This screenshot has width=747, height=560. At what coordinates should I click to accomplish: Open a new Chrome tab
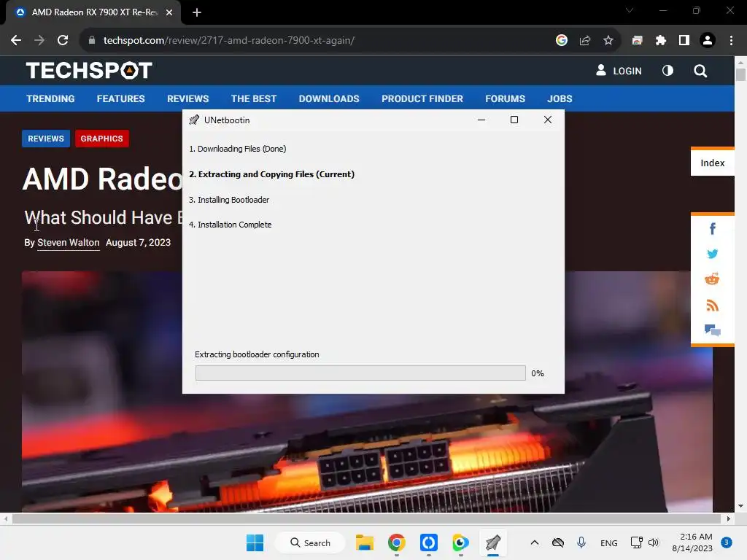[x=197, y=12]
